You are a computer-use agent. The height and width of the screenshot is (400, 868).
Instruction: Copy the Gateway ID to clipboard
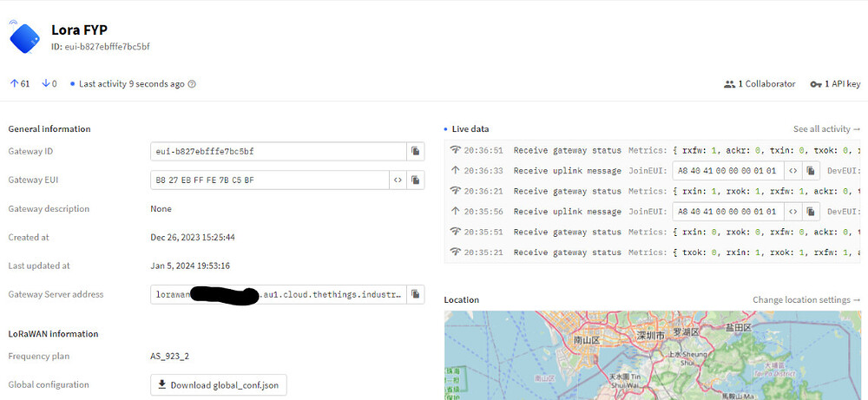[x=416, y=152]
